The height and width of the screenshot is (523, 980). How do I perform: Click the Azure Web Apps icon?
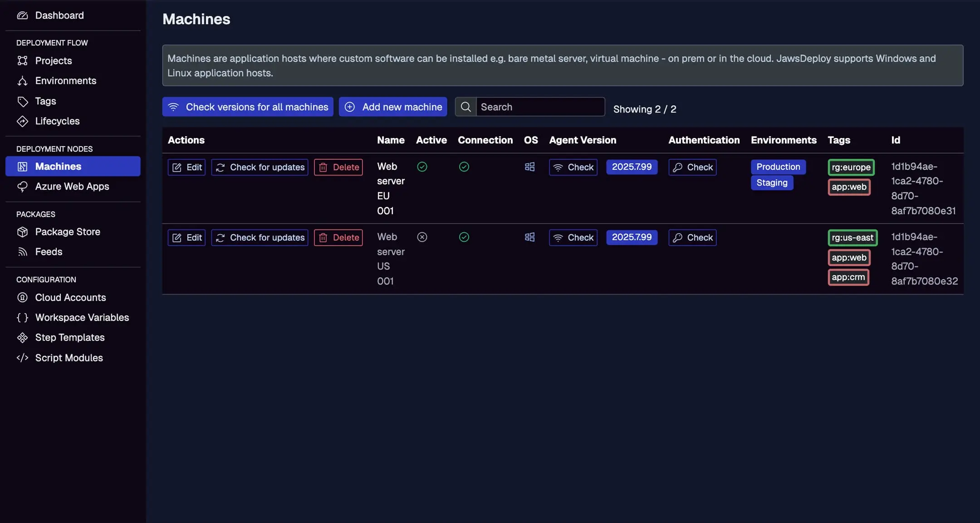(23, 186)
